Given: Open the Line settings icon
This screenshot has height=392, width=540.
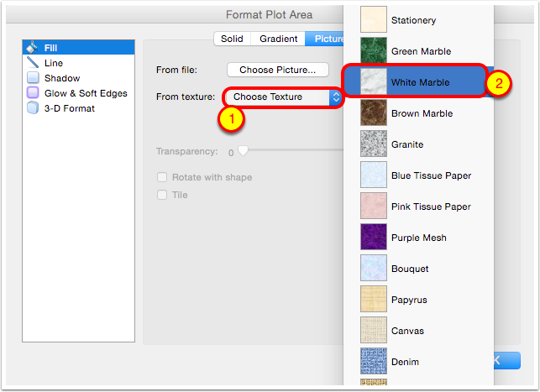Looking at the screenshot, I should tap(33, 63).
